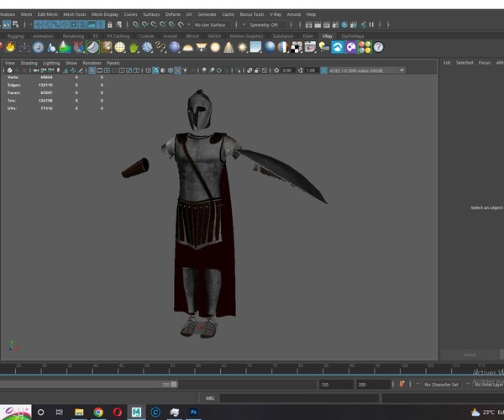Switch to the Arnold shelf tab
504x420 pixels.
[170, 36]
